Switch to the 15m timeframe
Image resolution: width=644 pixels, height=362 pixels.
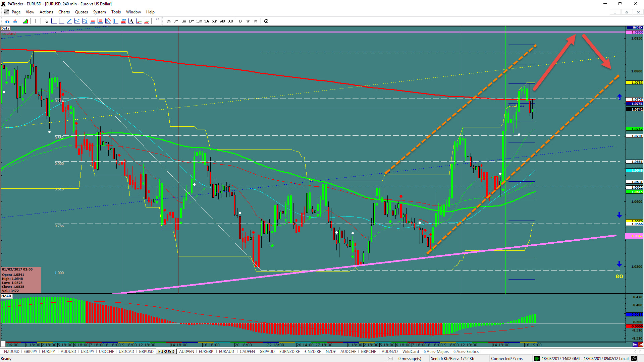tap(199, 21)
